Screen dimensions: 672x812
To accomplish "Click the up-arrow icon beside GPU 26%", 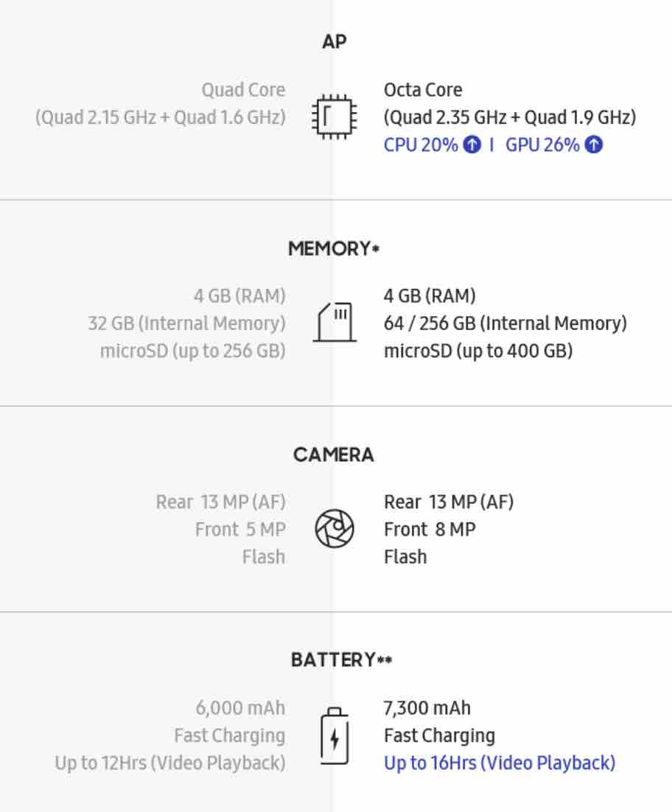I will [594, 144].
